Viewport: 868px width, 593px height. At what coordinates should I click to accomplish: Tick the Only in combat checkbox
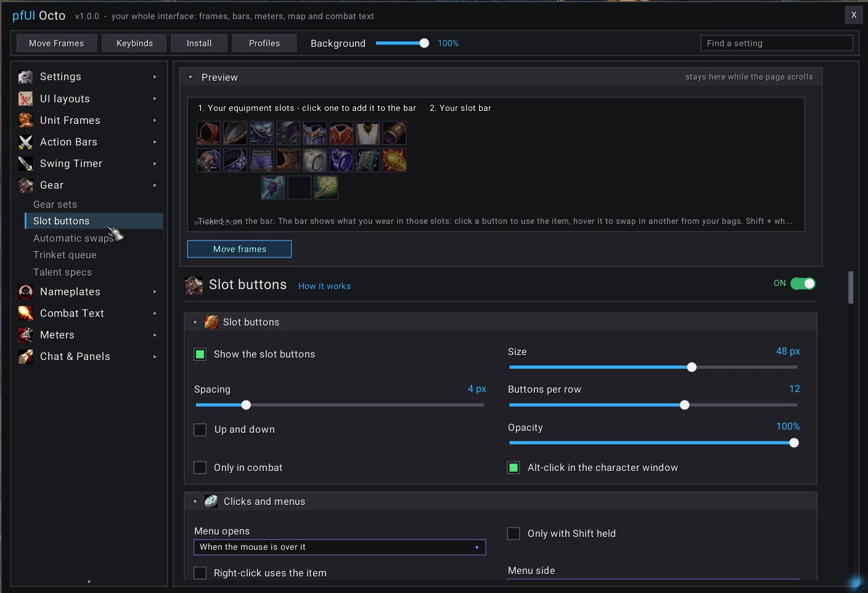(200, 468)
